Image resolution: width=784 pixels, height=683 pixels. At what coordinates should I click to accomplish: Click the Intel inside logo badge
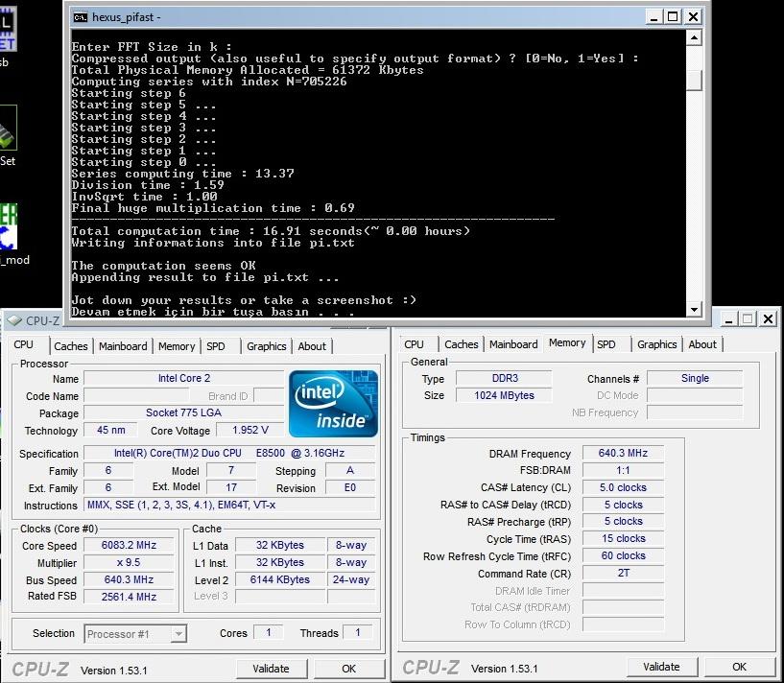coord(333,404)
